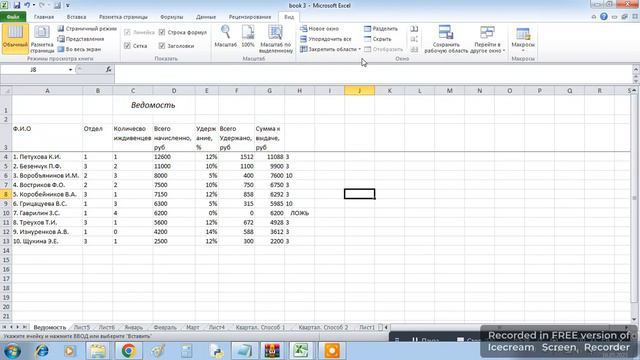The image size is (640, 360).
Task: Switch to Разметка страницы page layout view
Action: coord(42,38)
